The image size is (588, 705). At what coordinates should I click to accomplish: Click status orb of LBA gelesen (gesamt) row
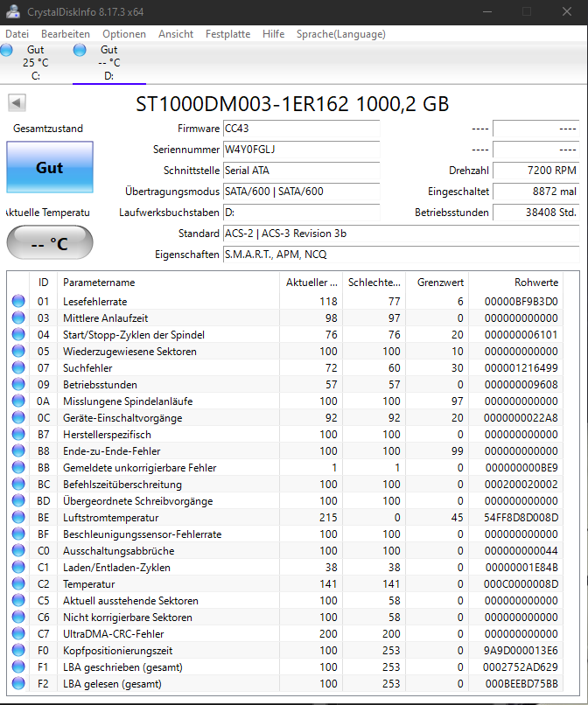pyautogui.click(x=18, y=684)
